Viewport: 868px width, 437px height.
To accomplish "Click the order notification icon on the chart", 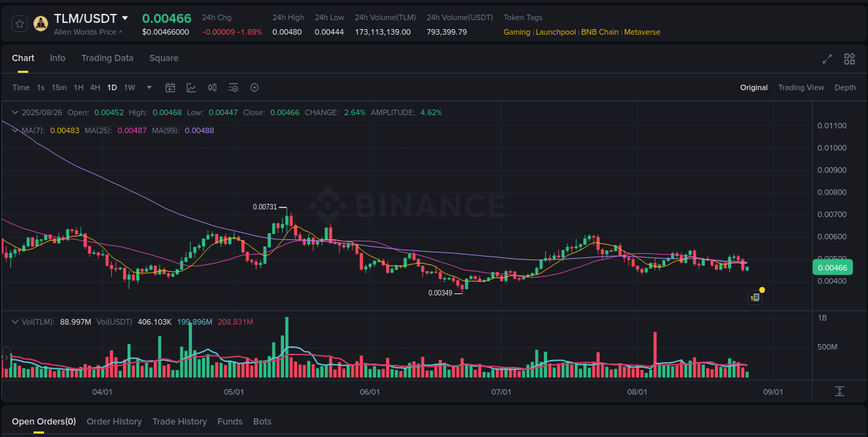I will pos(755,296).
